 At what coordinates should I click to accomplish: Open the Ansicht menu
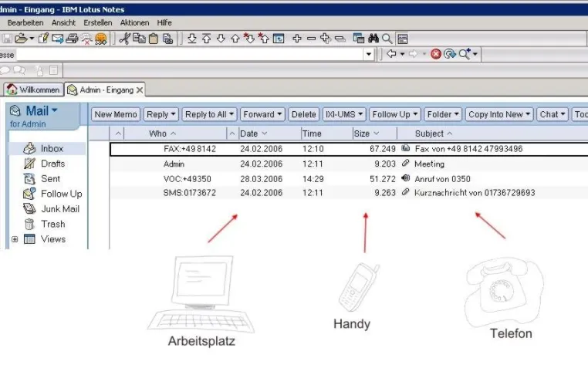pos(63,23)
